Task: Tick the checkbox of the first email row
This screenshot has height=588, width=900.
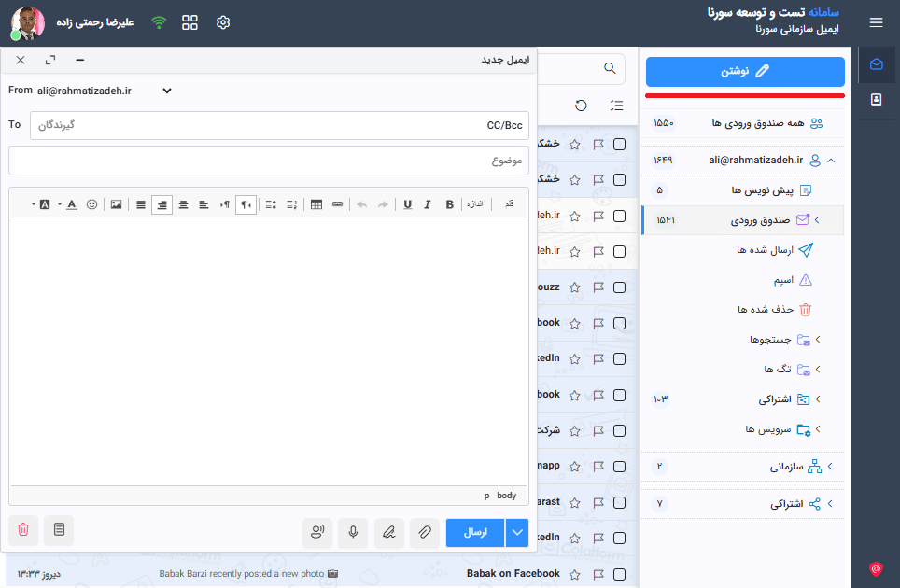Action: point(619,144)
